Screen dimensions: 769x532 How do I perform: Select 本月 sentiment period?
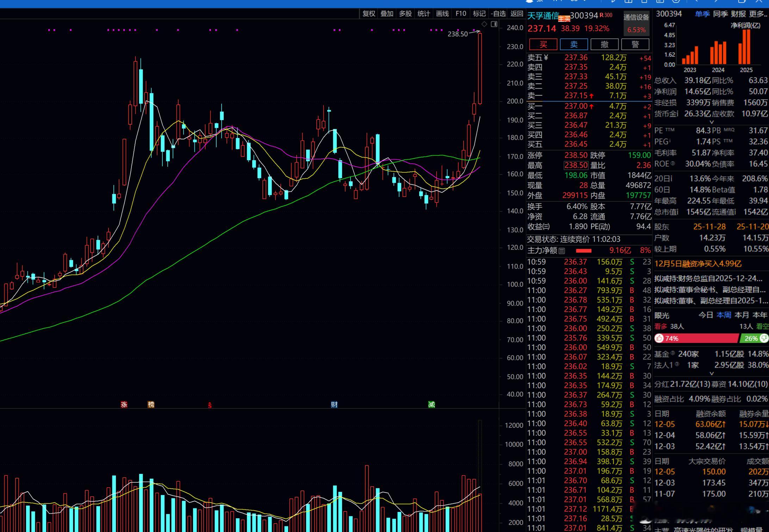tap(742, 315)
